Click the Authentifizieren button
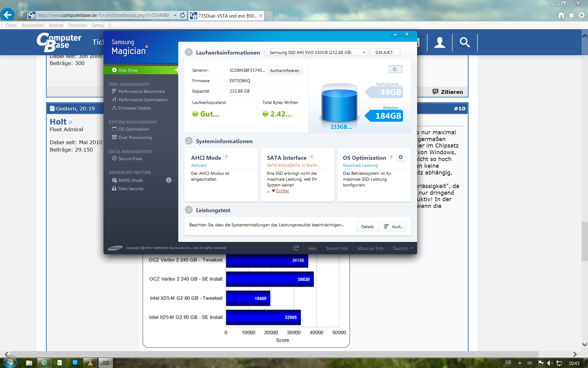Screen dimensions: 588x368 [285, 71]
